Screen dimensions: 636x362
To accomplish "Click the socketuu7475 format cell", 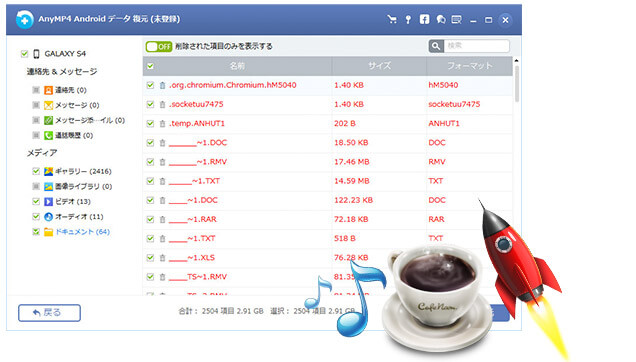I will (x=454, y=104).
